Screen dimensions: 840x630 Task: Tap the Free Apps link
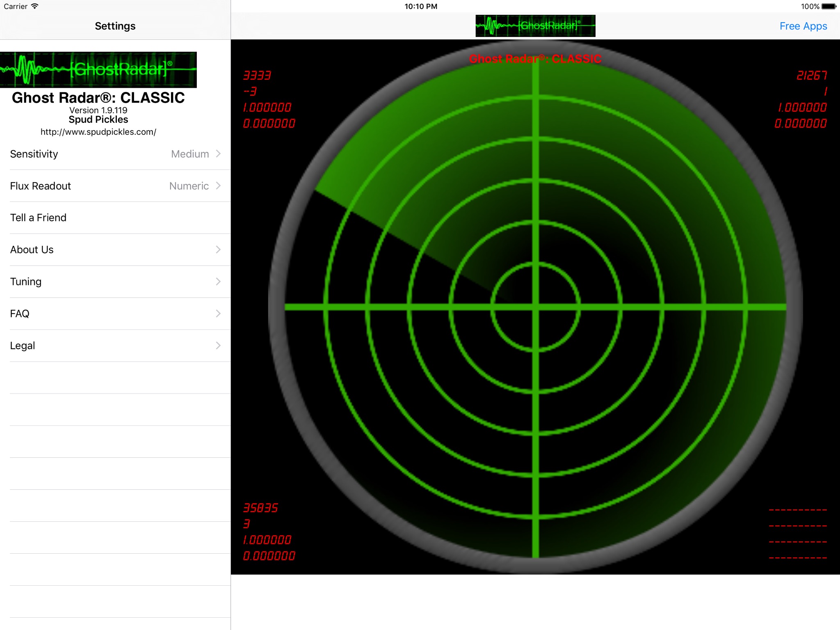click(803, 26)
